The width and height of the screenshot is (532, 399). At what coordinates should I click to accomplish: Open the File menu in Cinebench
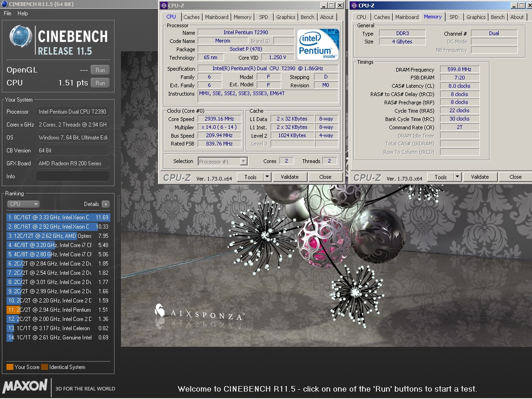7,13
